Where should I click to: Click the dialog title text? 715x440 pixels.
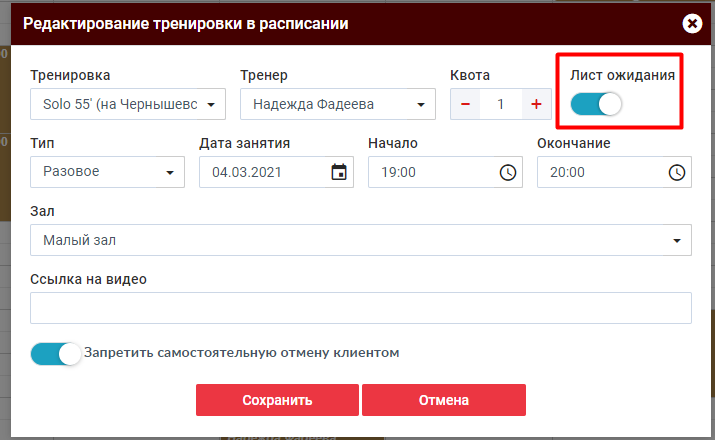[x=186, y=24]
